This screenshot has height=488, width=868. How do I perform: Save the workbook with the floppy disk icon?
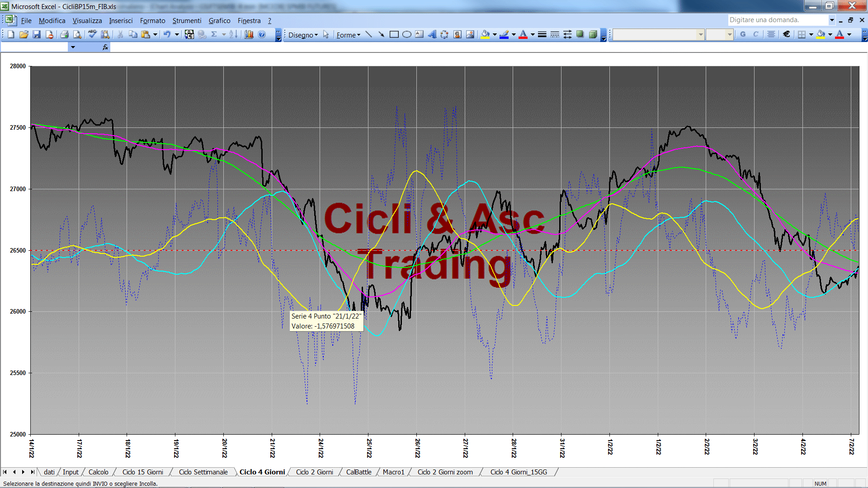[37, 34]
